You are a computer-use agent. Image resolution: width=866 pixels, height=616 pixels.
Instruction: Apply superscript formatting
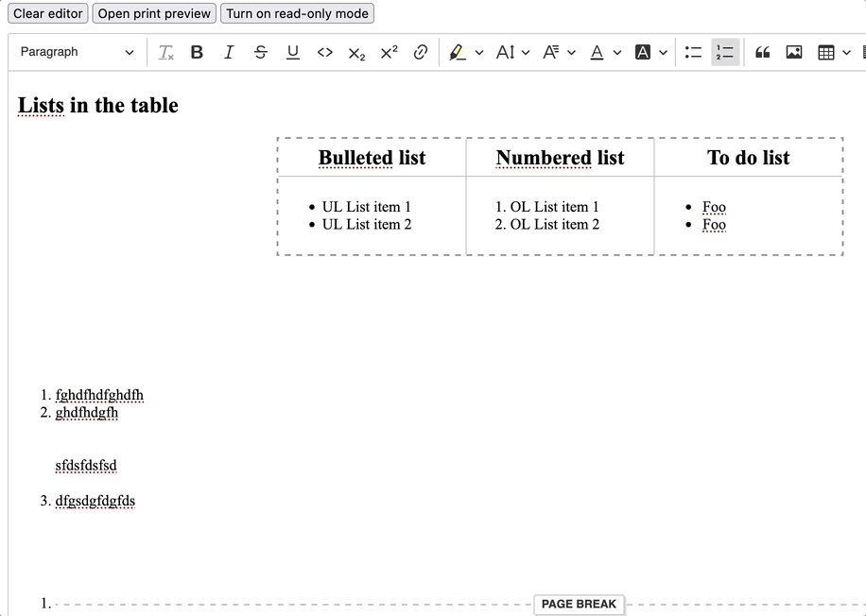click(x=388, y=52)
